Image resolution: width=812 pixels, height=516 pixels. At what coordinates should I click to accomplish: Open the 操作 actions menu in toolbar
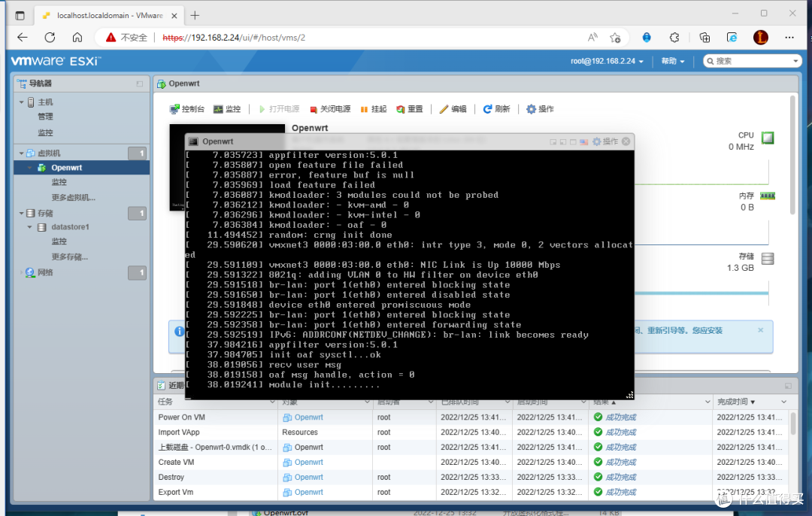(x=540, y=109)
